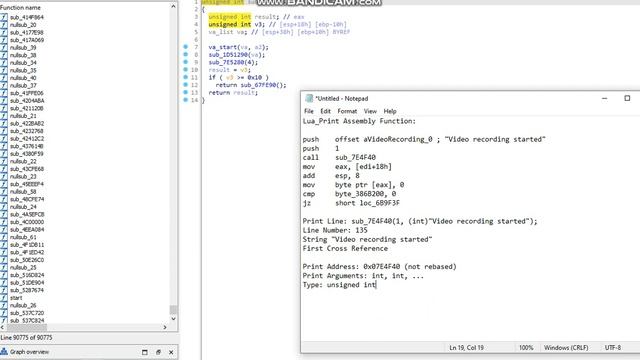Click va_start in the pseudocode
This screenshot has width=640, height=360.
[222, 47]
